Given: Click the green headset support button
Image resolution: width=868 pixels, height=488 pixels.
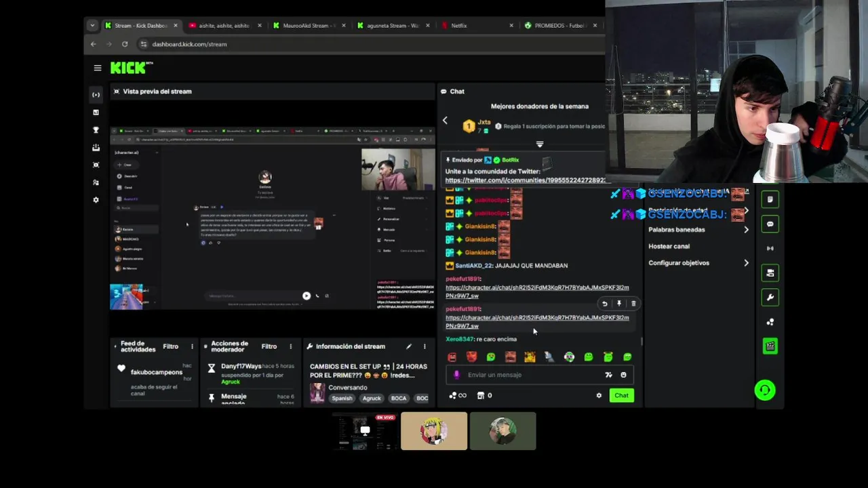Looking at the screenshot, I should 765,390.
